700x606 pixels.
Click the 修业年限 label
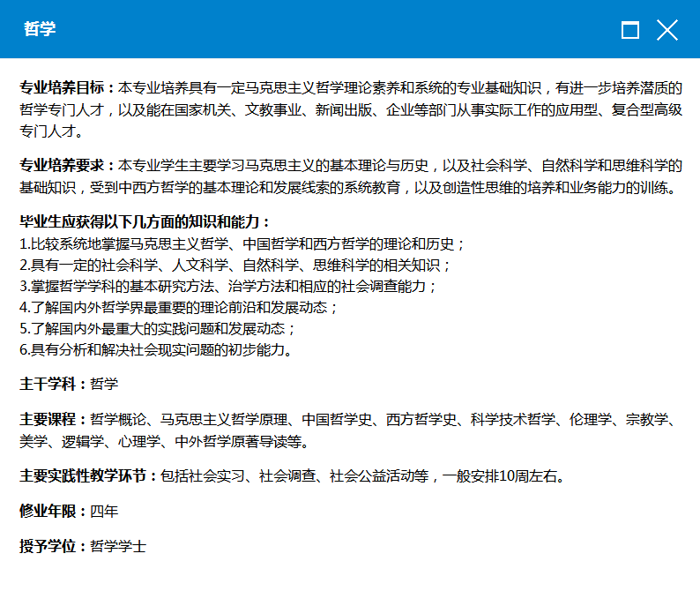tap(53, 512)
